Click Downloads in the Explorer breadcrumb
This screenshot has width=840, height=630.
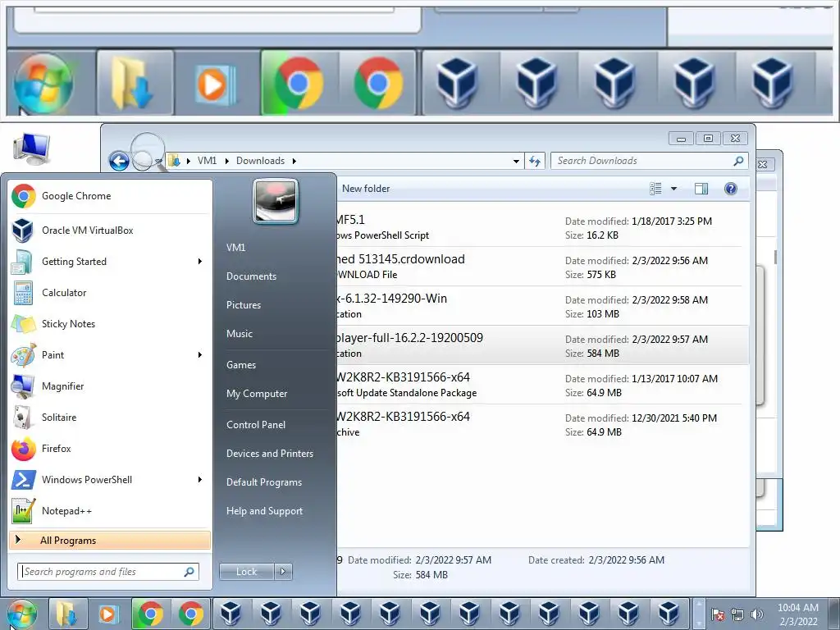pos(260,161)
